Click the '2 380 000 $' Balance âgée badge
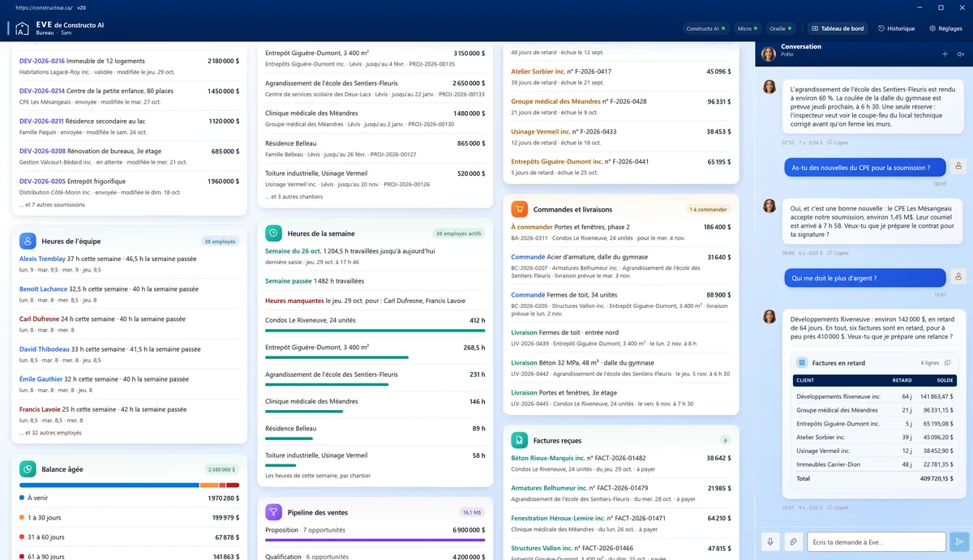The width and height of the screenshot is (973, 560). click(221, 469)
